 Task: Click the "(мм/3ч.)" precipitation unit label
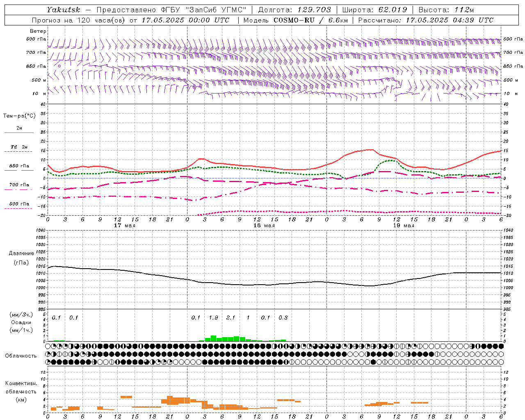22,315
